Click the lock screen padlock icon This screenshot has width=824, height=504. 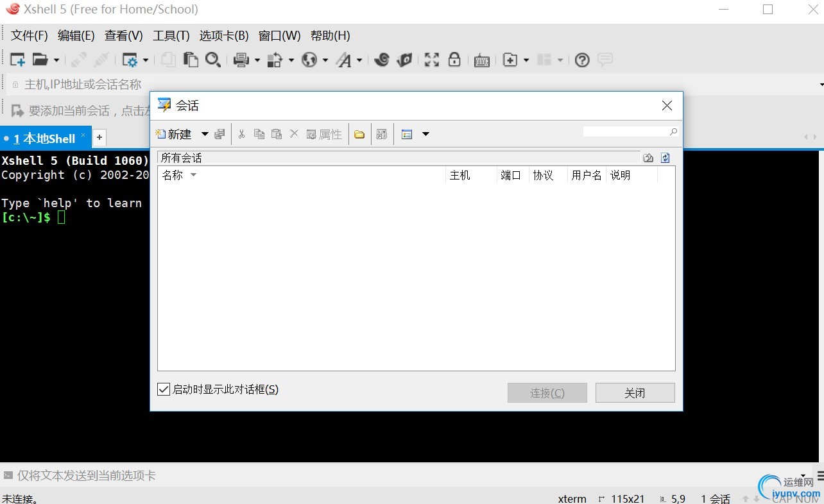pos(454,60)
